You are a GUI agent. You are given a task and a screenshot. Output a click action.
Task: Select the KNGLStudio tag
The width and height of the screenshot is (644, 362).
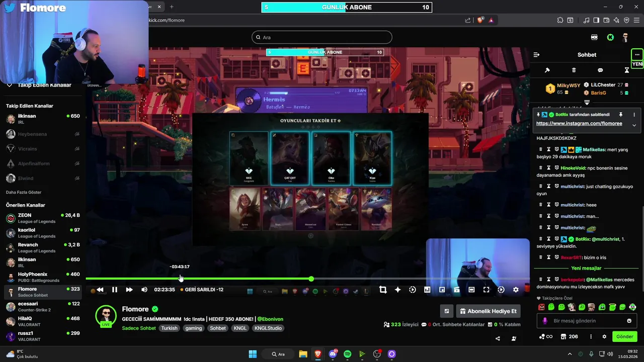(x=268, y=328)
